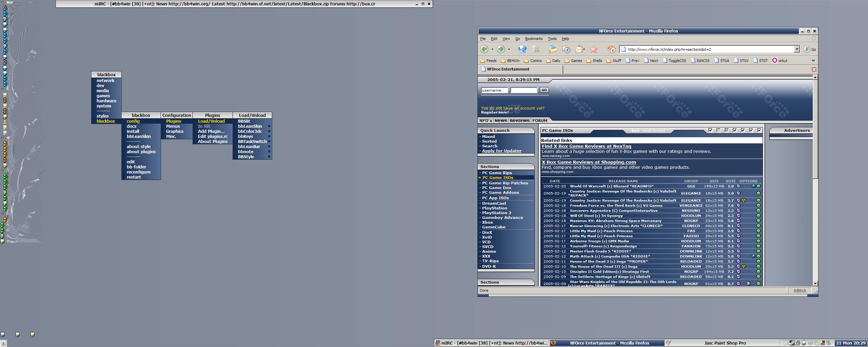The height and width of the screenshot is (347, 868).
Task: Open the Bookmarks menu in Firefox
Action: coord(534,39)
